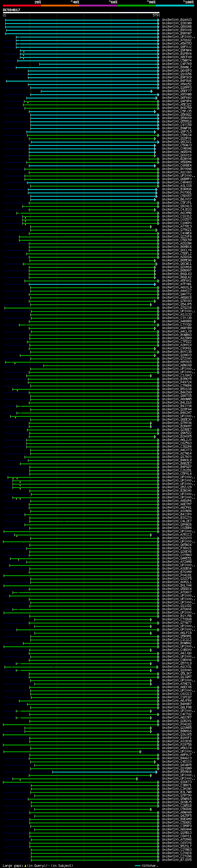The image size is (197, 868).
Task: Click hit label UniRef100_A7Q162
Action: [x=176, y=40]
